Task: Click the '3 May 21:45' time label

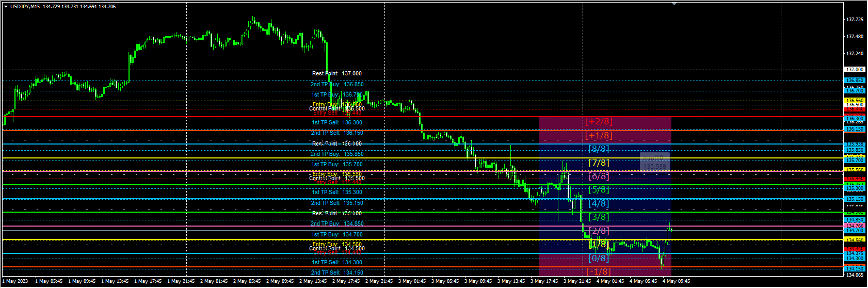Action: (x=577, y=282)
